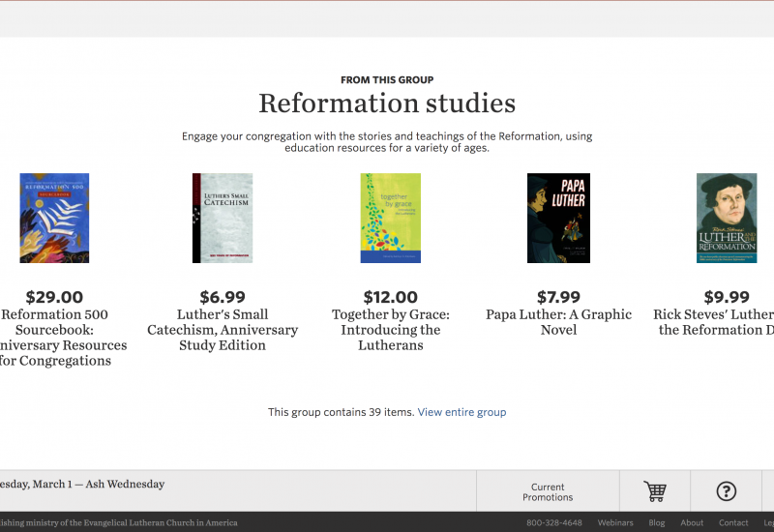Click the Ash Wednesday date text
This screenshot has height=532, width=774.
coord(82,485)
